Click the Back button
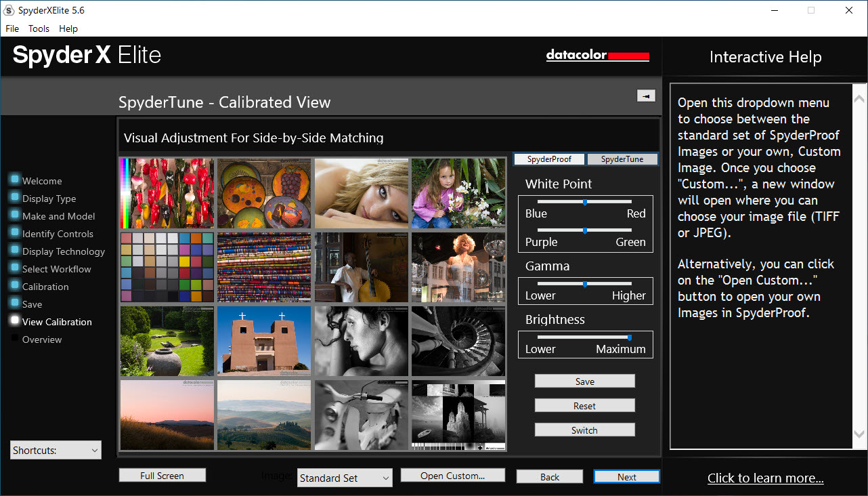Screen dimensions: 868x496 550,477
